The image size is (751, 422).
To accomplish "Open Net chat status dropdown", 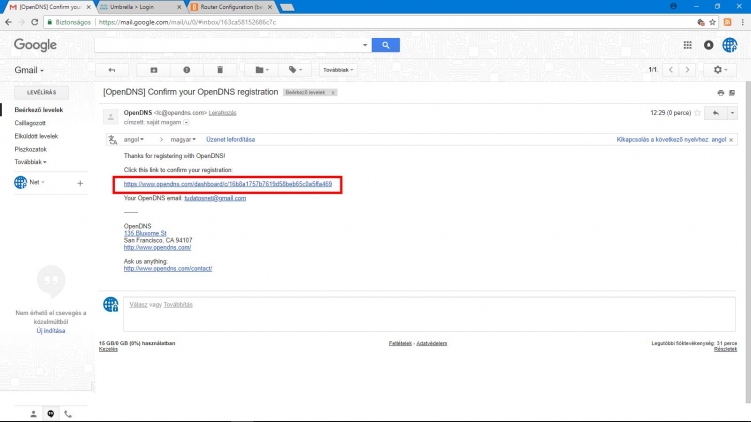I will coord(37,182).
